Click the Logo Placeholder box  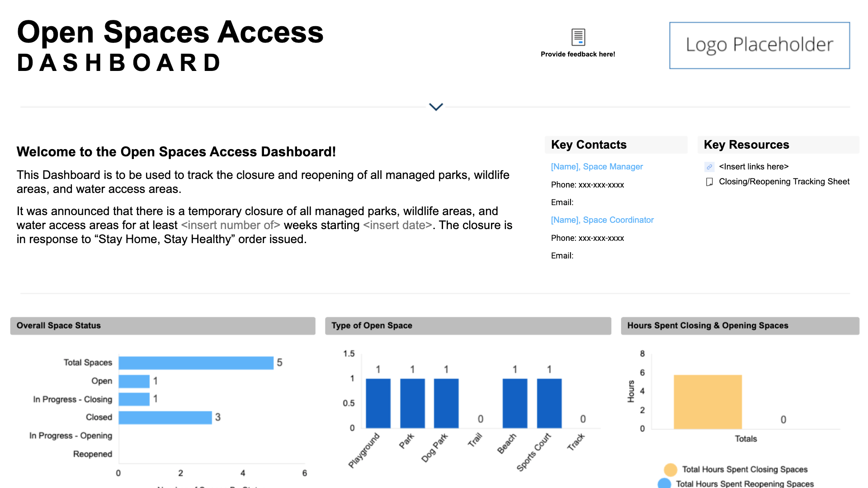pyautogui.click(x=759, y=45)
